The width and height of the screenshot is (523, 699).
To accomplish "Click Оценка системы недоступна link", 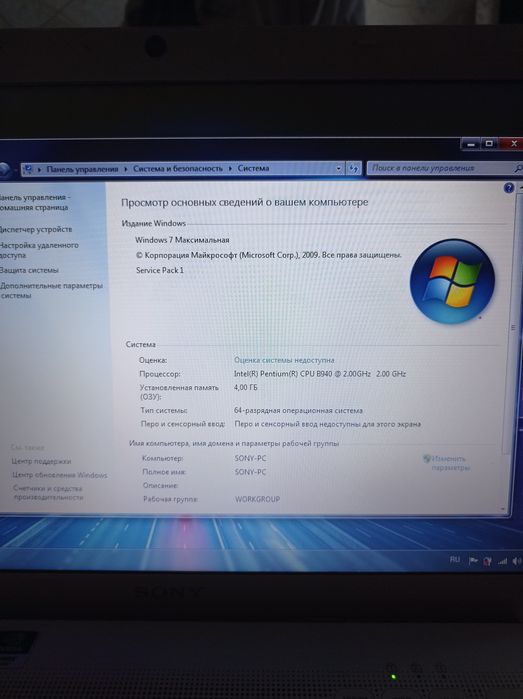I will pyautogui.click(x=284, y=360).
